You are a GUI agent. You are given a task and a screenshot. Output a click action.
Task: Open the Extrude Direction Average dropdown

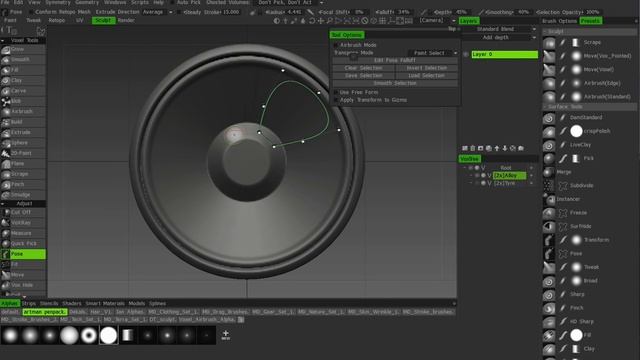pos(157,12)
